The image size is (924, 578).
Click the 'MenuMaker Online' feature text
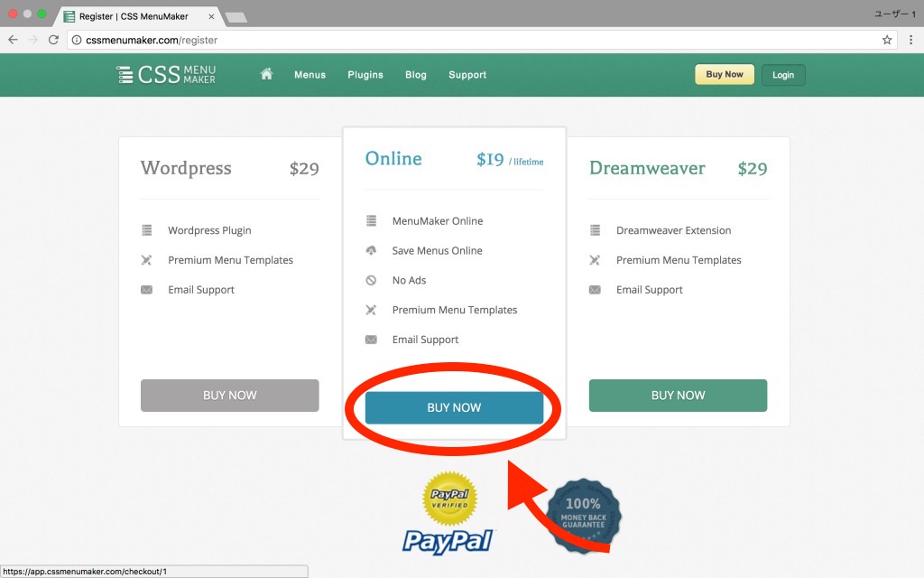[438, 221]
